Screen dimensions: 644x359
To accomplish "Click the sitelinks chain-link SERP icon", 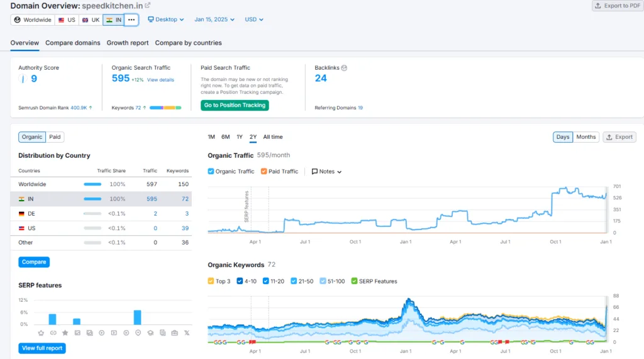I will [x=53, y=333].
